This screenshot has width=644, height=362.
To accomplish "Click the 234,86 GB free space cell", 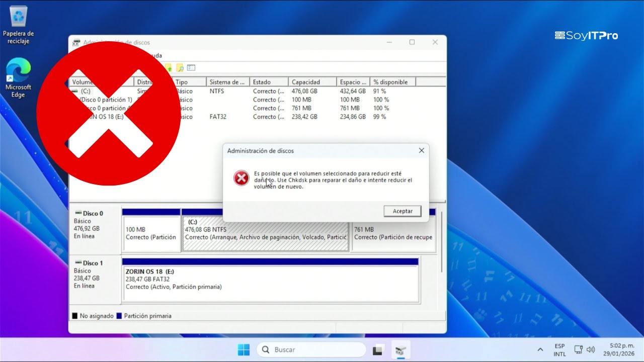I will [x=353, y=117].
